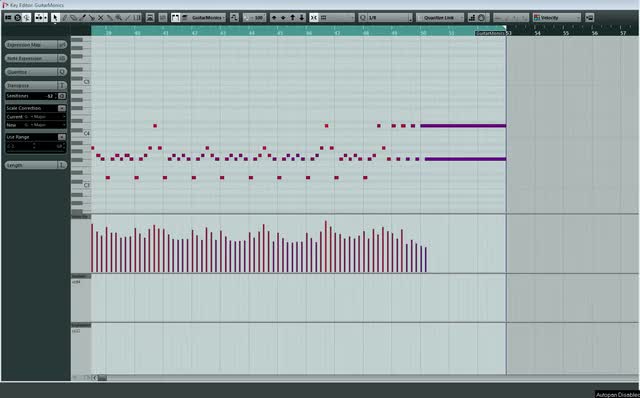This screenshot has width=640, height=398.
Task: Click the MIDI Input plug icon
Action: [481, 18]
